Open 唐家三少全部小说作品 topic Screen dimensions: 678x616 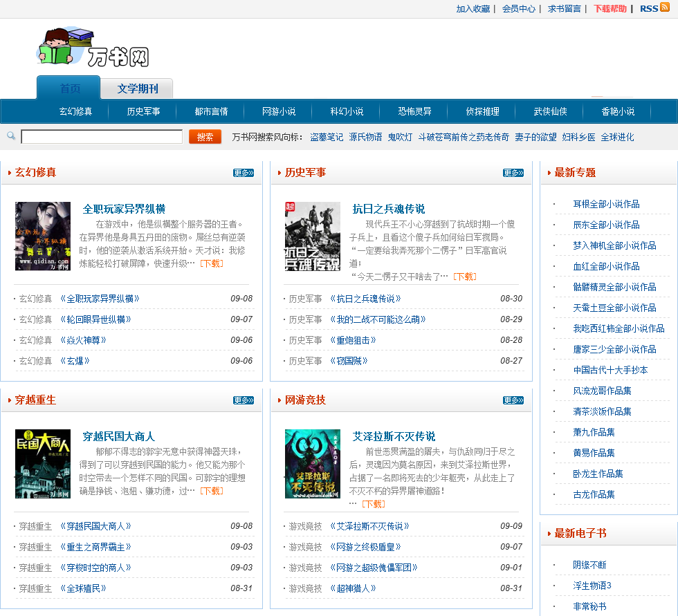click(614, 349)
